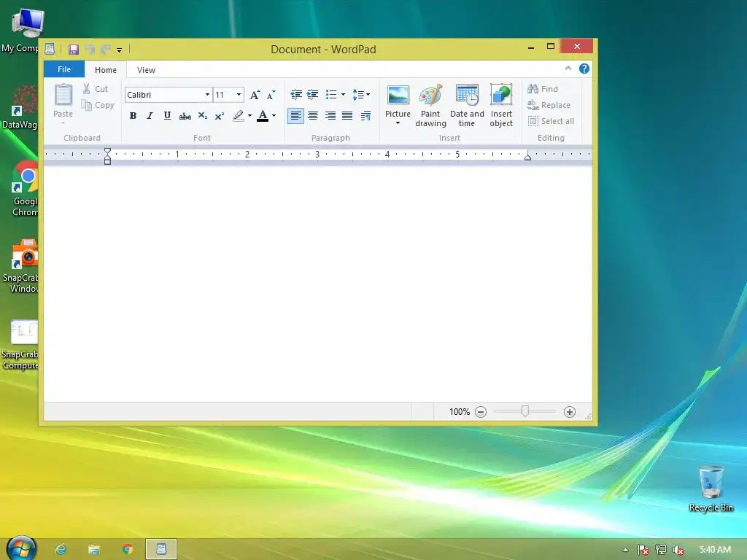Screen dimensions: 747x560
Task: Select Align text right
Action: tap(330, 116)
